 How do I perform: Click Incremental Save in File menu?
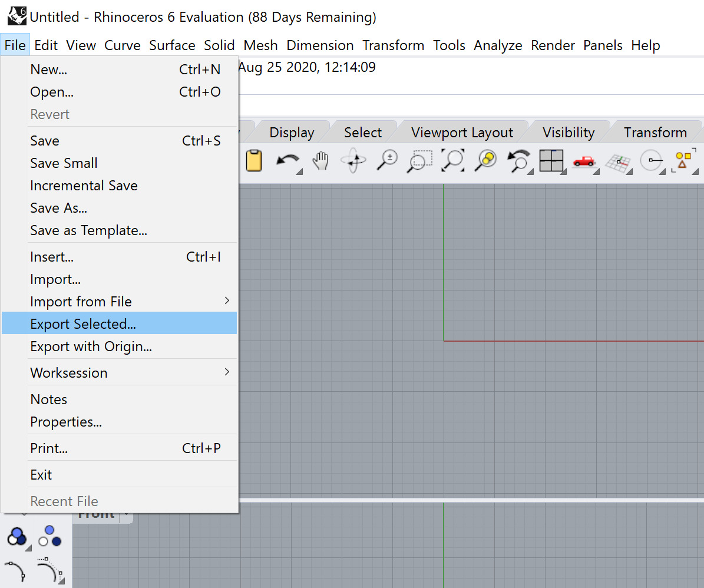coord(84,186)
